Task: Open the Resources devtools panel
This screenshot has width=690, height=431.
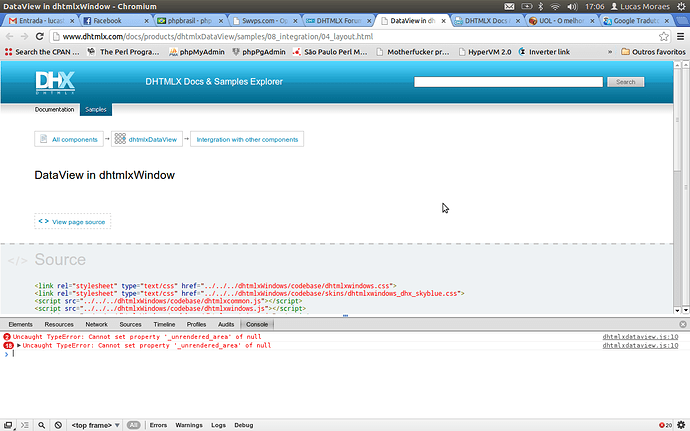Action: click(x=59, y=324)
